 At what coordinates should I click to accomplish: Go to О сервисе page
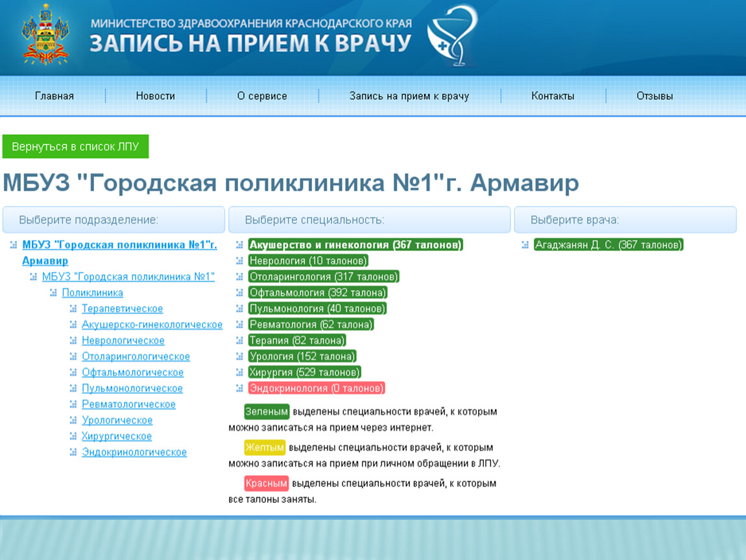coord(262,96)
